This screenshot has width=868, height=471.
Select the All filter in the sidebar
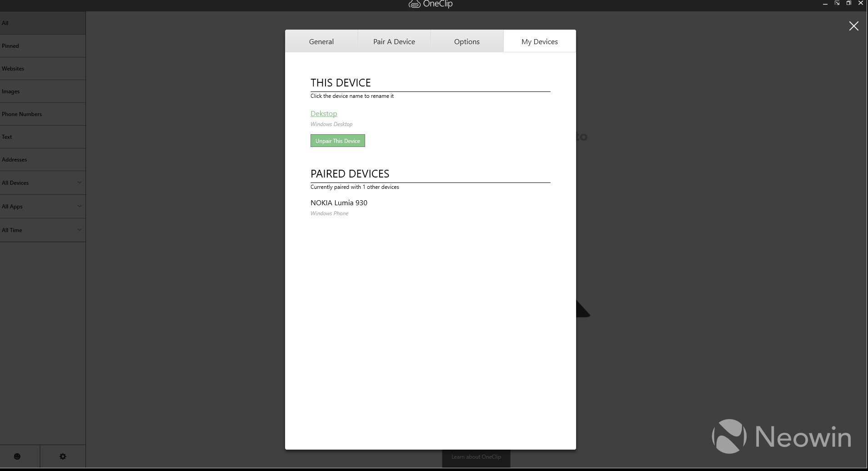point(43,23)
